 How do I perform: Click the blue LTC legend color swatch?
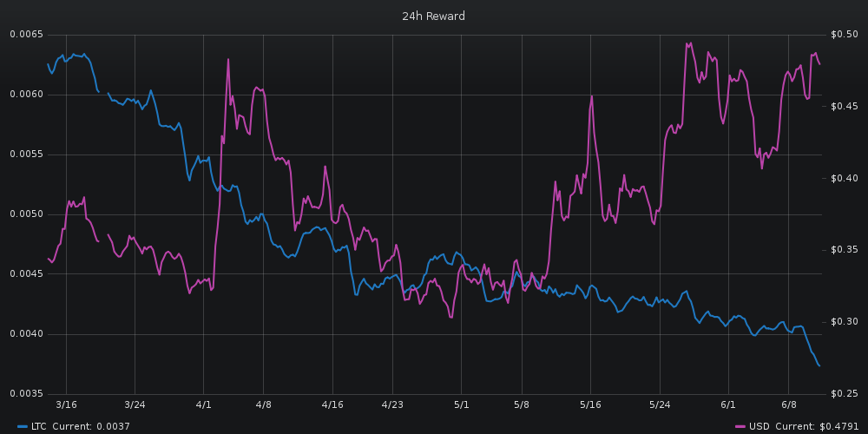[23, 427]
